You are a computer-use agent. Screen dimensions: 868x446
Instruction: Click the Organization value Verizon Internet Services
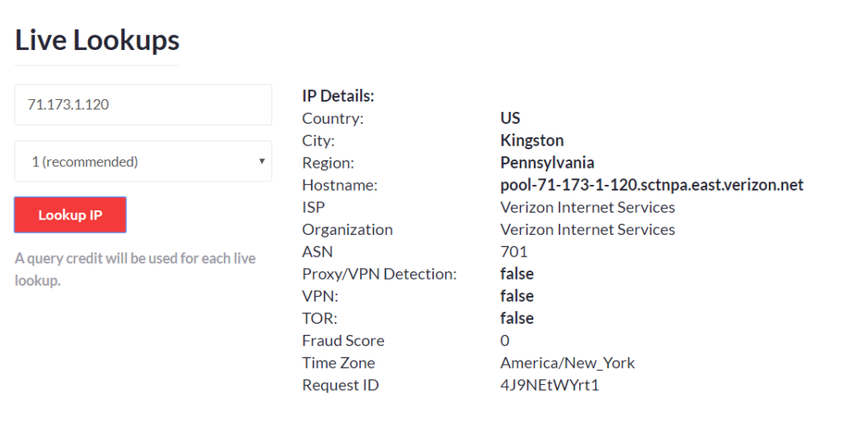[587, 230]
